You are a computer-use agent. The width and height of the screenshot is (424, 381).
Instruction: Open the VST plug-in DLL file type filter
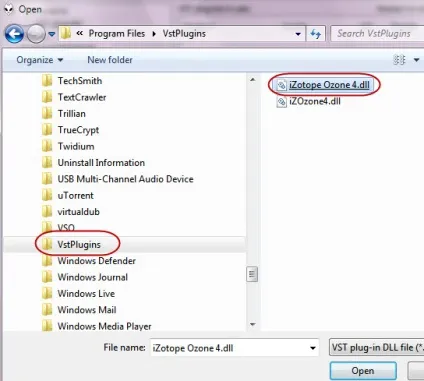[376, 348]
